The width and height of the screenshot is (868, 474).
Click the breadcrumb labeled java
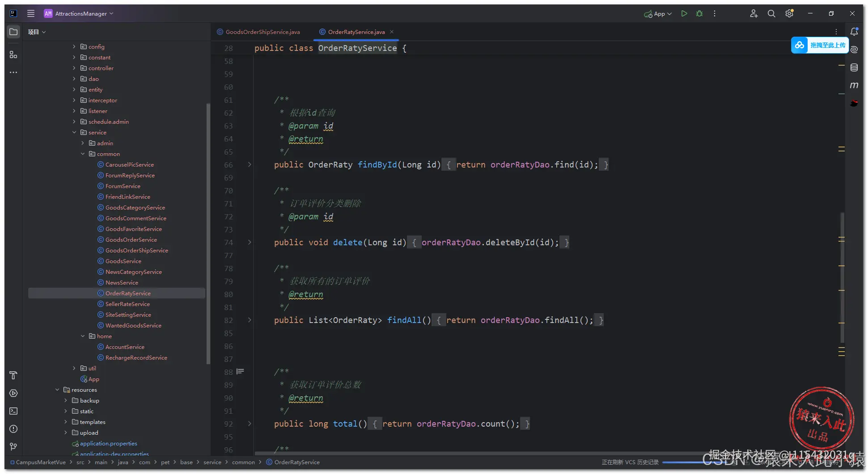(123, 462)
